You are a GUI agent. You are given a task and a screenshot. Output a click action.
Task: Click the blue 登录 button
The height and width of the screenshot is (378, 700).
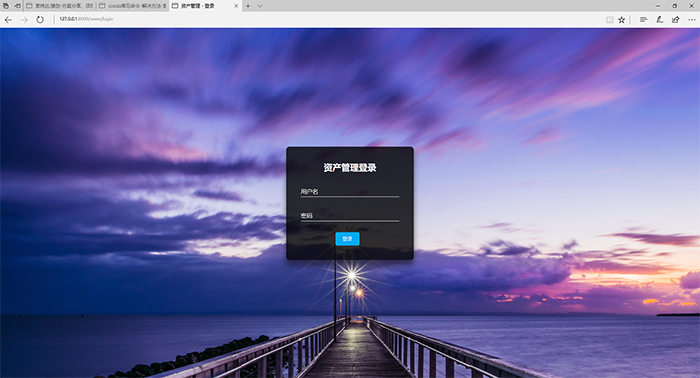click(x=347, y=239)
